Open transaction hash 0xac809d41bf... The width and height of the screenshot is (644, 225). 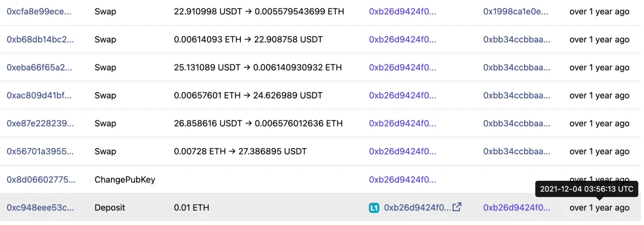pos(39,95)
